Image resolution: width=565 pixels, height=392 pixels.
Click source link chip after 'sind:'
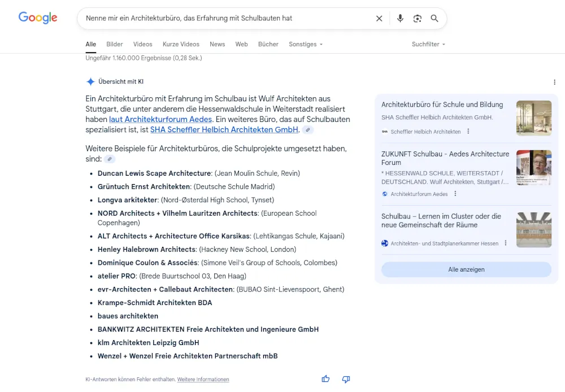(x=110, y=159)
